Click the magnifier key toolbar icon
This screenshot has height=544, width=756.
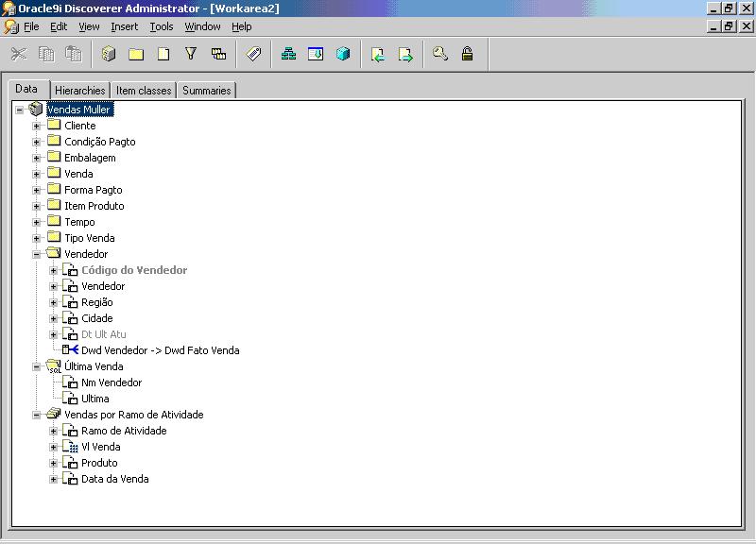[x=440, y=54]
